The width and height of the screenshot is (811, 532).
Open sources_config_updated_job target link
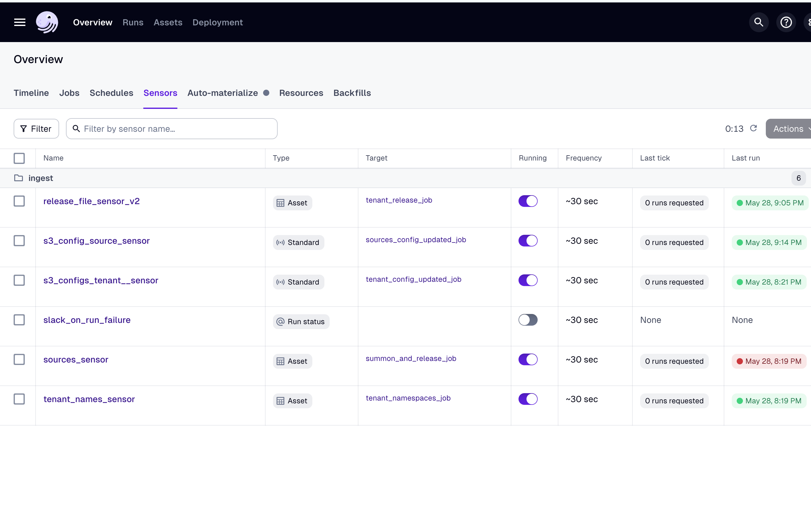[416, 240]
